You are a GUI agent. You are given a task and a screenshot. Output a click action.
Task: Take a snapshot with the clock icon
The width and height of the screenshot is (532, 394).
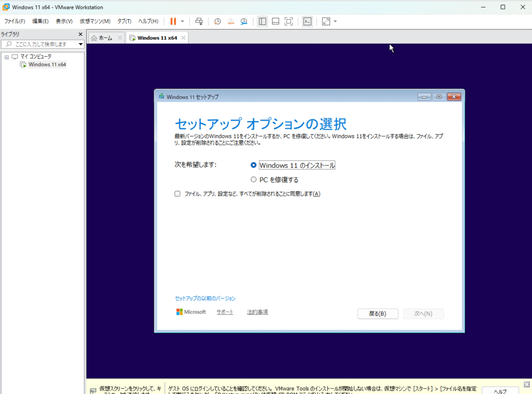[217, 21]
